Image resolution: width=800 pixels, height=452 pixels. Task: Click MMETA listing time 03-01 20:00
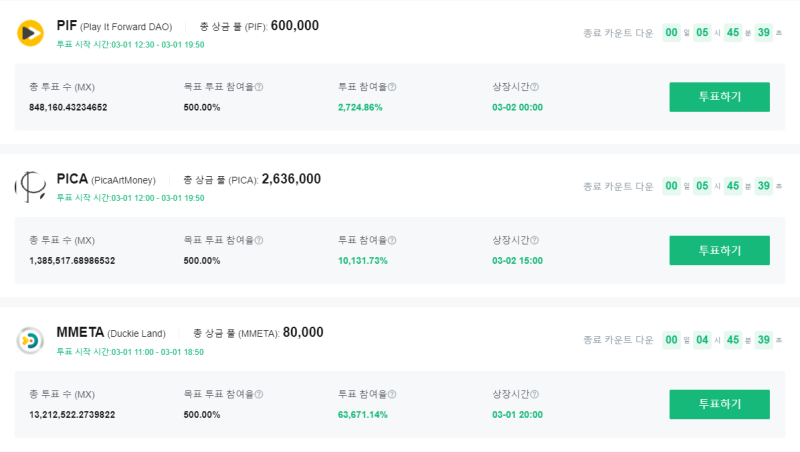pyautogui.click(x=517, y=415)
